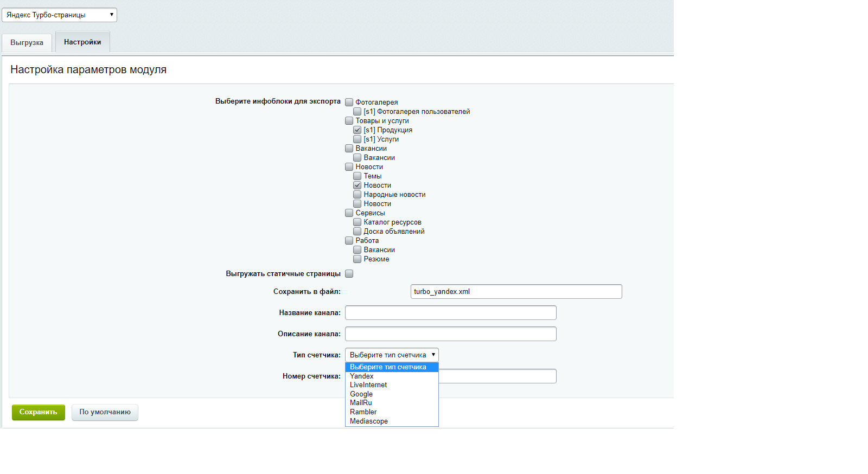The image size is (868, 474).
Task: Focus the Название канала input field
Action: (x=451, y=312)
